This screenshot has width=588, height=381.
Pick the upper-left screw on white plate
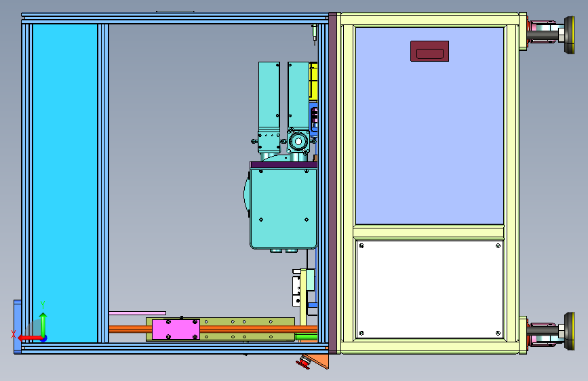[x=361, y=246]
